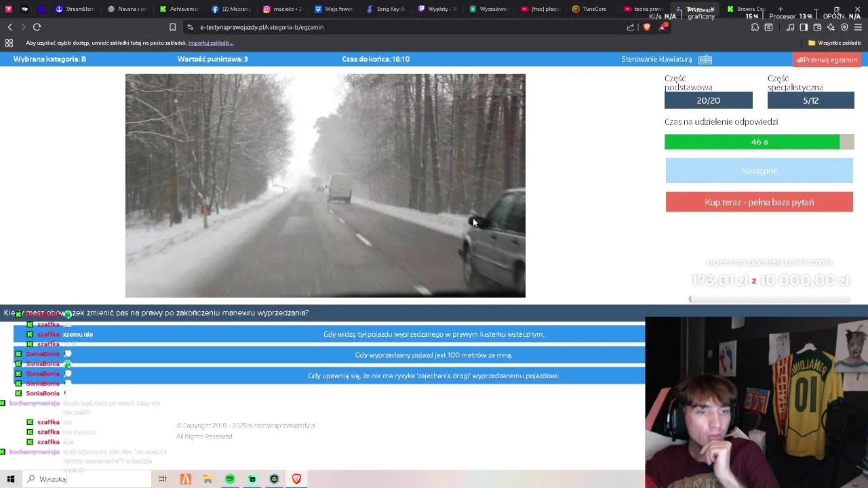Click the Przerwij egzamin button
This screenshot has width=868, height=488.
click(x=827, y=60)
